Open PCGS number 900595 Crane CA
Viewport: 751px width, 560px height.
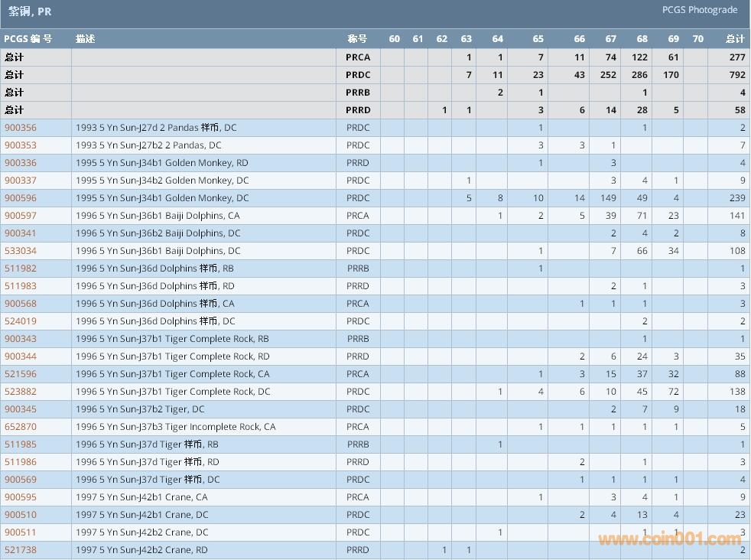pyautogui.click(x=21, y=497)
